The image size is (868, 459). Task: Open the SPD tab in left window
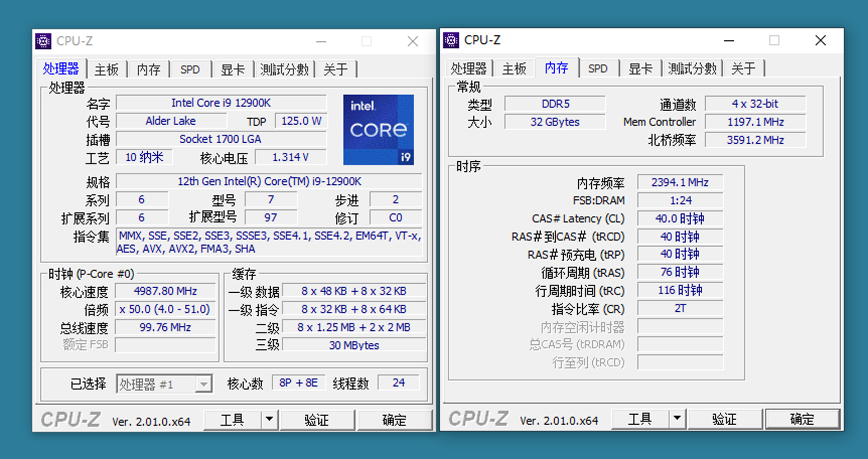tap(190, 69)
